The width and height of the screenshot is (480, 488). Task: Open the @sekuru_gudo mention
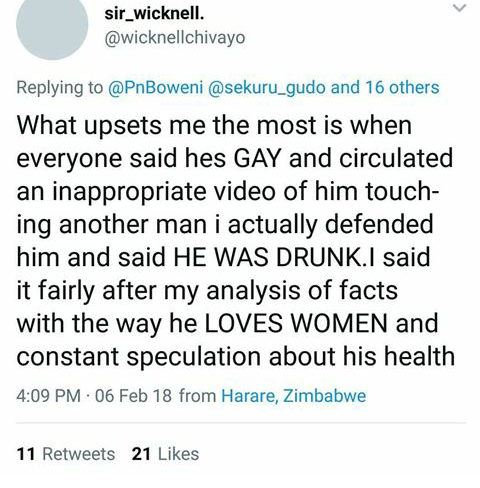(x=267, y=88)
